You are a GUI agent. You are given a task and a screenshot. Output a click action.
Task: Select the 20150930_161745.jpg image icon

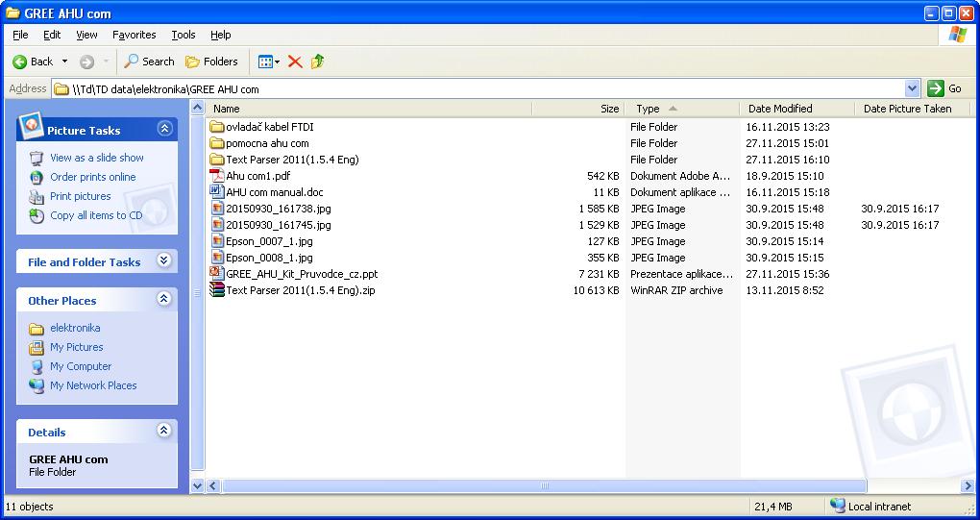coord(217,224)
